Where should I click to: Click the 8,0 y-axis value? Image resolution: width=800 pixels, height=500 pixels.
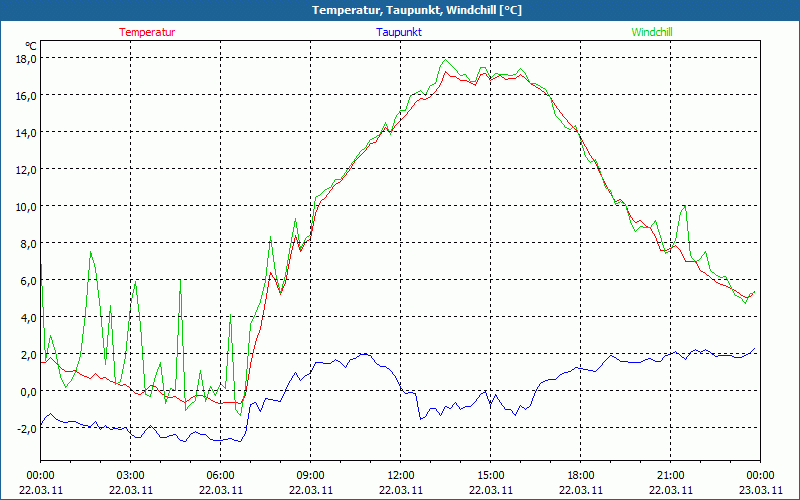tap(29, 243)
